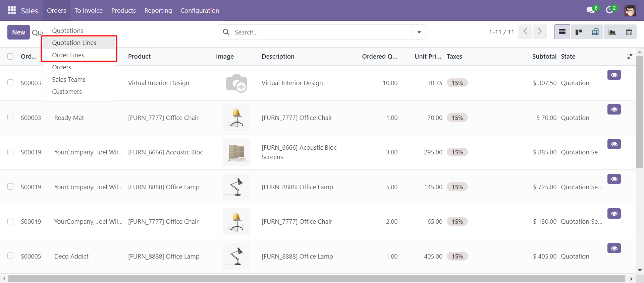
Task: Expand the search options dropdown arrow
Action: [419, 32]
